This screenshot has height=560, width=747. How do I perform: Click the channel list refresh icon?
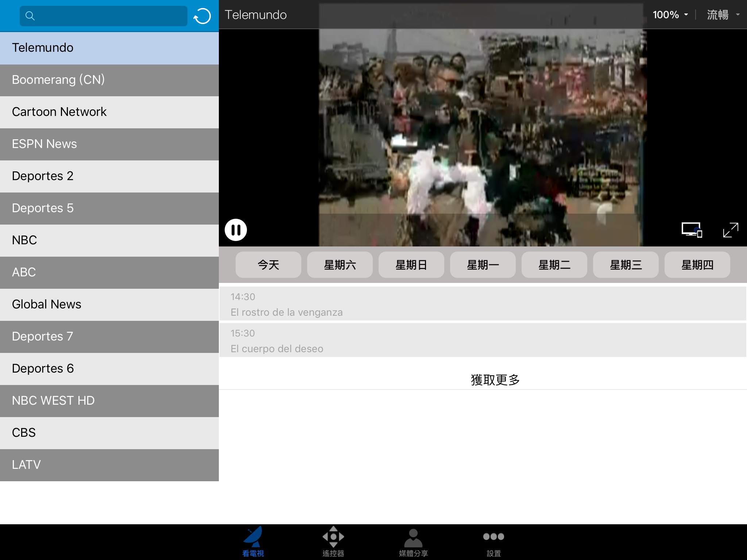[202, 16]
